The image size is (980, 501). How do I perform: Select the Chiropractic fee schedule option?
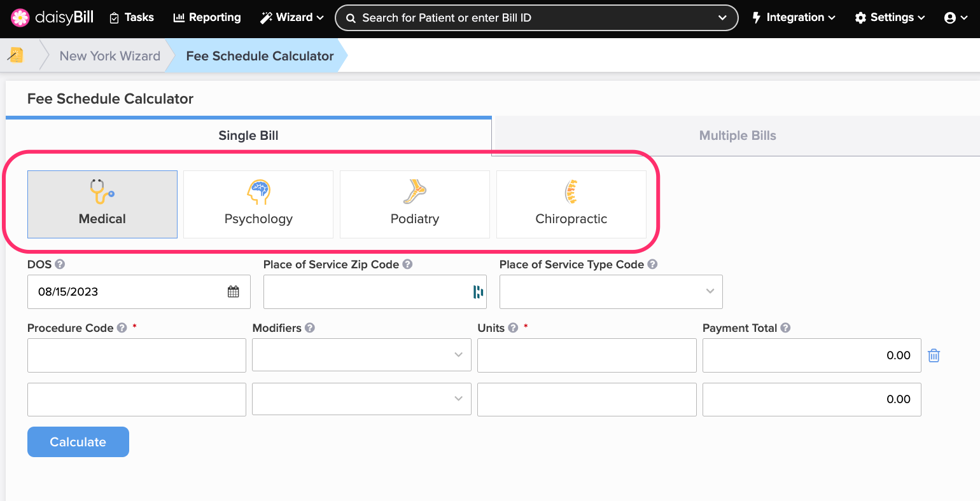coord(571,204)
